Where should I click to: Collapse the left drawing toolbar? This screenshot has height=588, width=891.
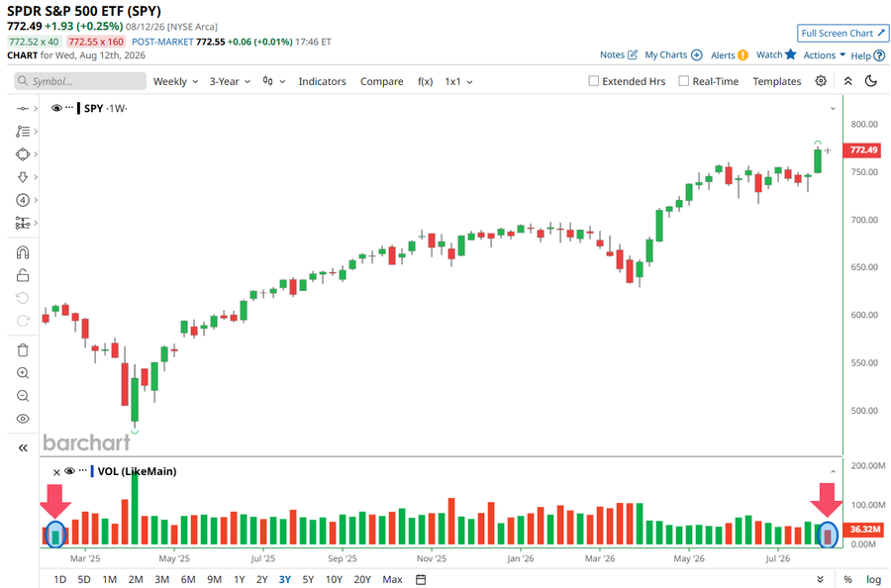click(x=23, y=447)
